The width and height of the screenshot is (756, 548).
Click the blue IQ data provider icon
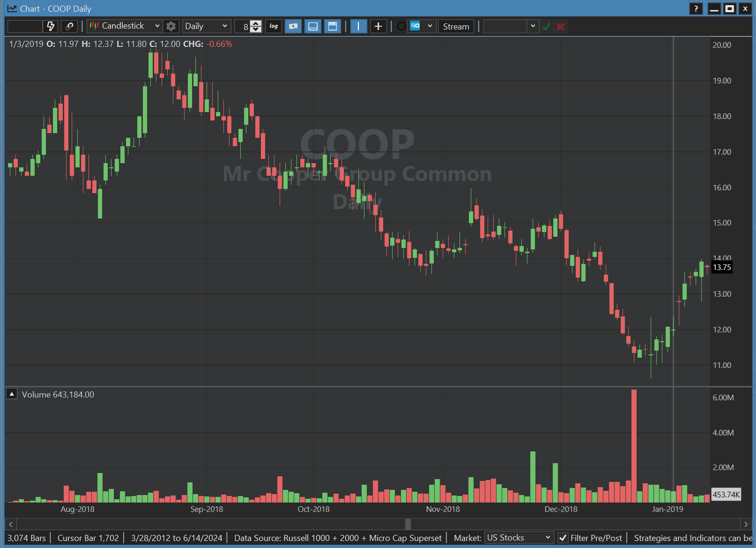coord(415,26)
